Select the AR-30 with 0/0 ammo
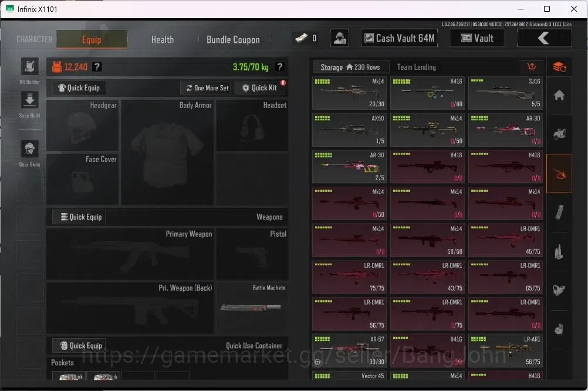588x391 pixels. click(x=505, y=130)
